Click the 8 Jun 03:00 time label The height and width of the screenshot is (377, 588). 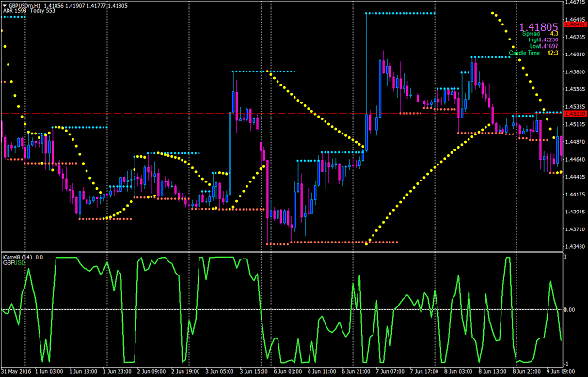(x=458, y=371)
